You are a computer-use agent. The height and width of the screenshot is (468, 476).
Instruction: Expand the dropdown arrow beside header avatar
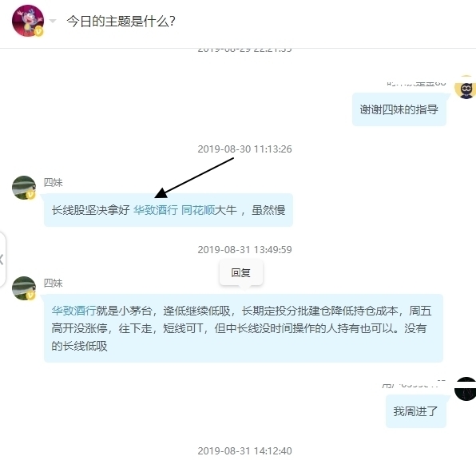coord(53,21)
